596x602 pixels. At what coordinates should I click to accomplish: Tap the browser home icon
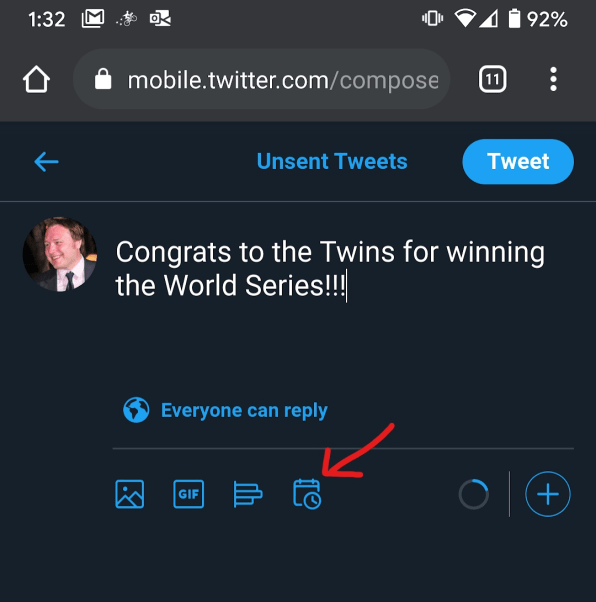pyautogui.click(x=36, y=79)
